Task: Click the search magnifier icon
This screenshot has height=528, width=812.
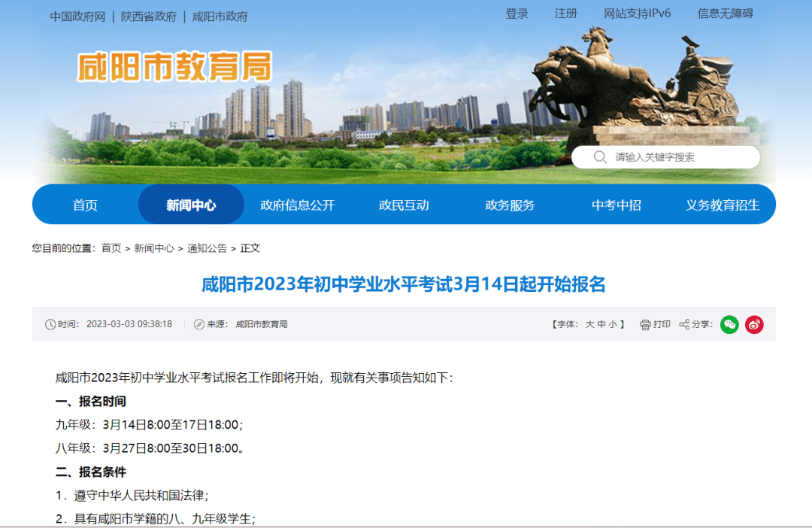Action: click(x=600, y=157)
